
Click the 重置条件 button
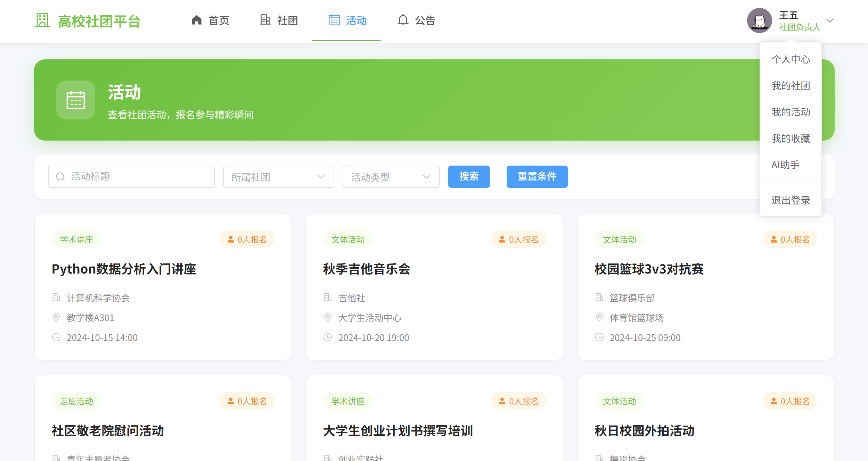point(537,177)
